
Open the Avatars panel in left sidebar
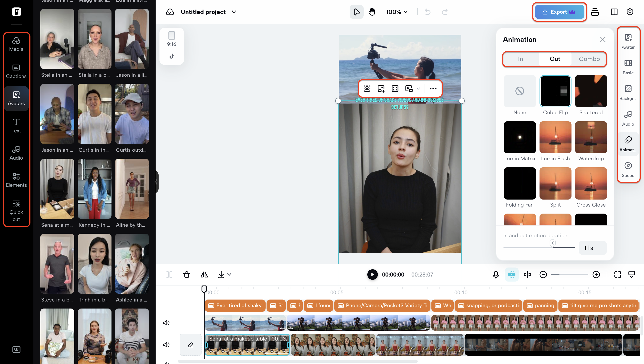click(x=16, y=98)
